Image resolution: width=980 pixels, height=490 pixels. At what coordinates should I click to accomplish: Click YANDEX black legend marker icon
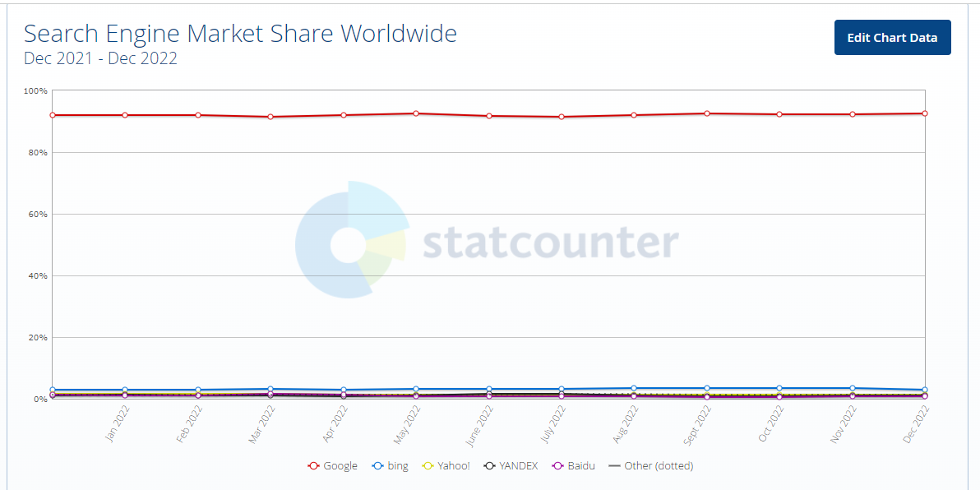pos(491,465)
